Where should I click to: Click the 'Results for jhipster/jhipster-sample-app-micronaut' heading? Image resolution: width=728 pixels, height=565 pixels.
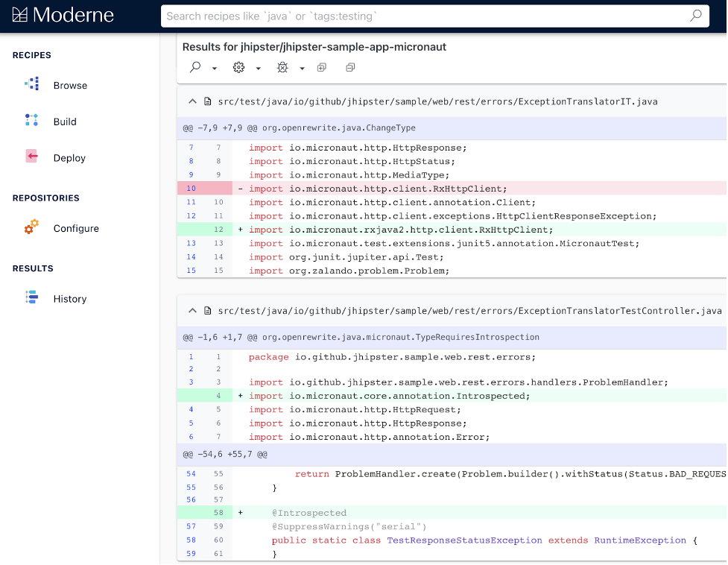[x=314, y=47]
